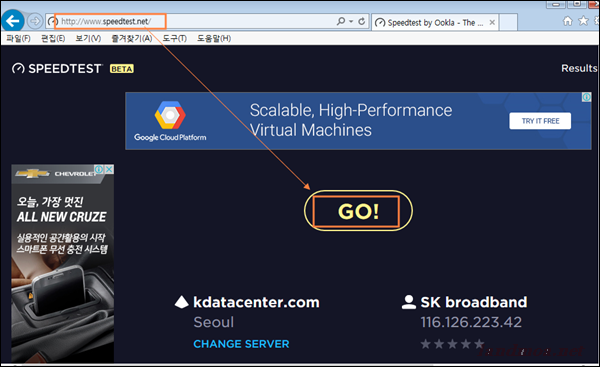Click the browser forward arrow button
This screenshot has height=367, width=600.
pos(35,21)
